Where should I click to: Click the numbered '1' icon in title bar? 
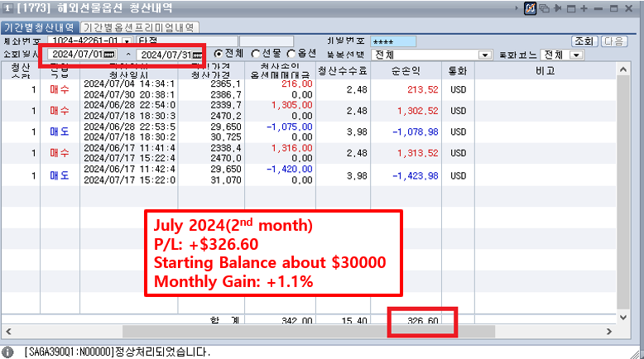[x=7, y=7]
